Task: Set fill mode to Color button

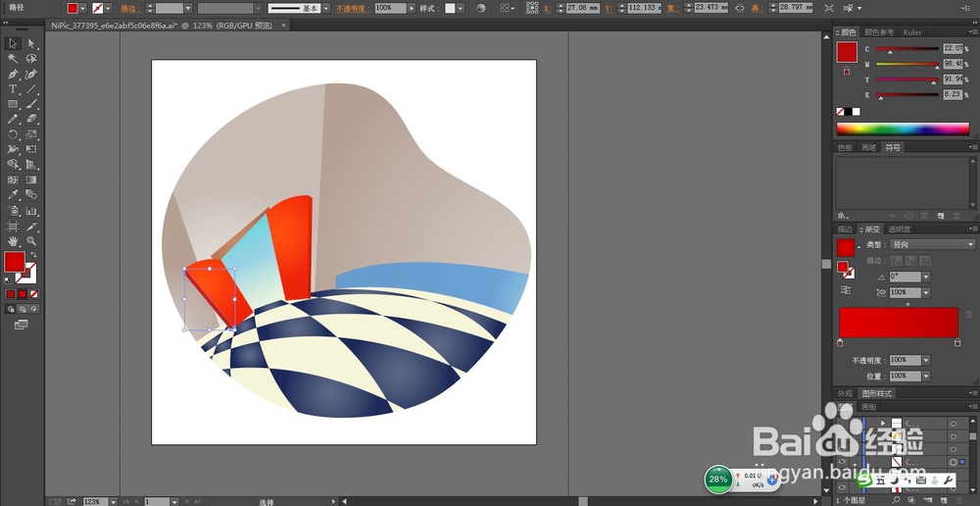Action: pyautogui.click(x=11, y=294)
